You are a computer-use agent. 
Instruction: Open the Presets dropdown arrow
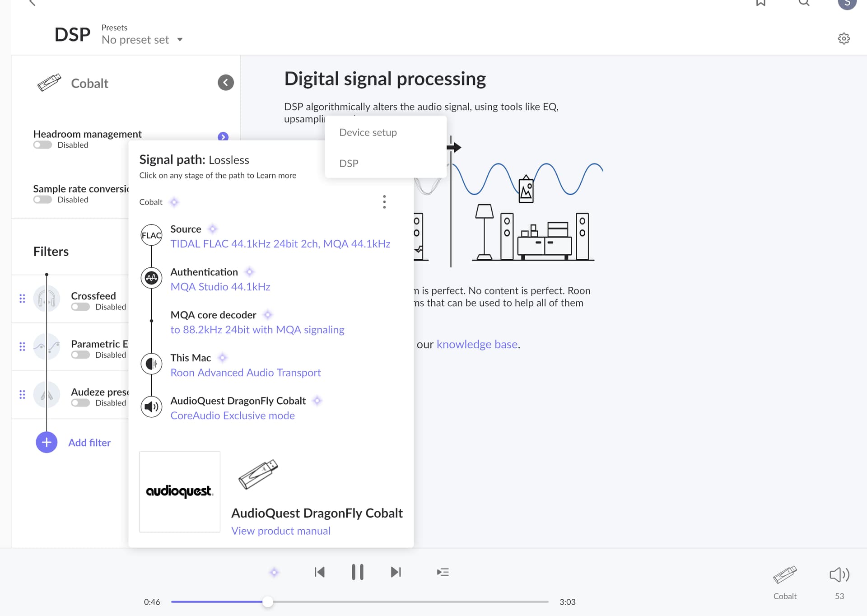coord(180,40)
